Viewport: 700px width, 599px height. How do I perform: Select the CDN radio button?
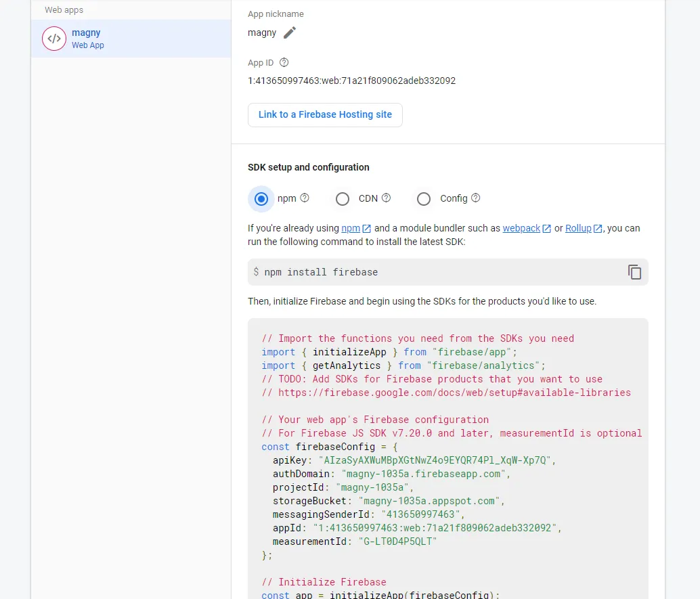[343, 199]
